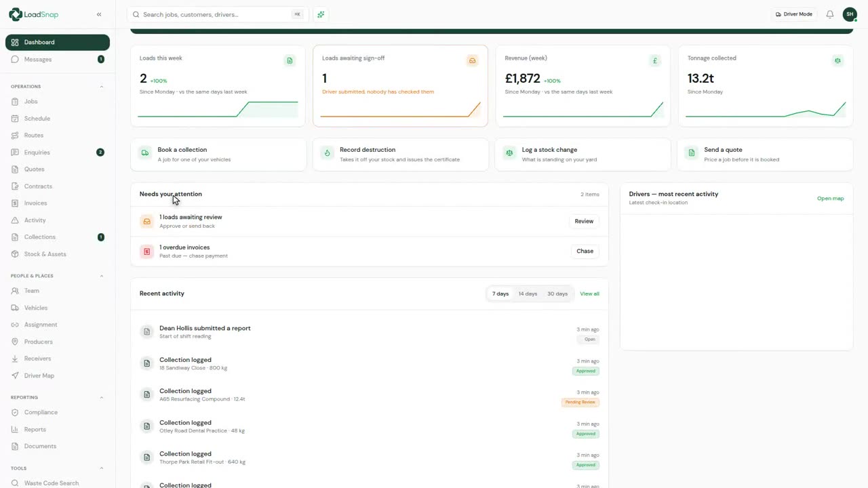868x488 pixels.
Task: Click the overdue invoices red icon
Action: pos(146,251)
